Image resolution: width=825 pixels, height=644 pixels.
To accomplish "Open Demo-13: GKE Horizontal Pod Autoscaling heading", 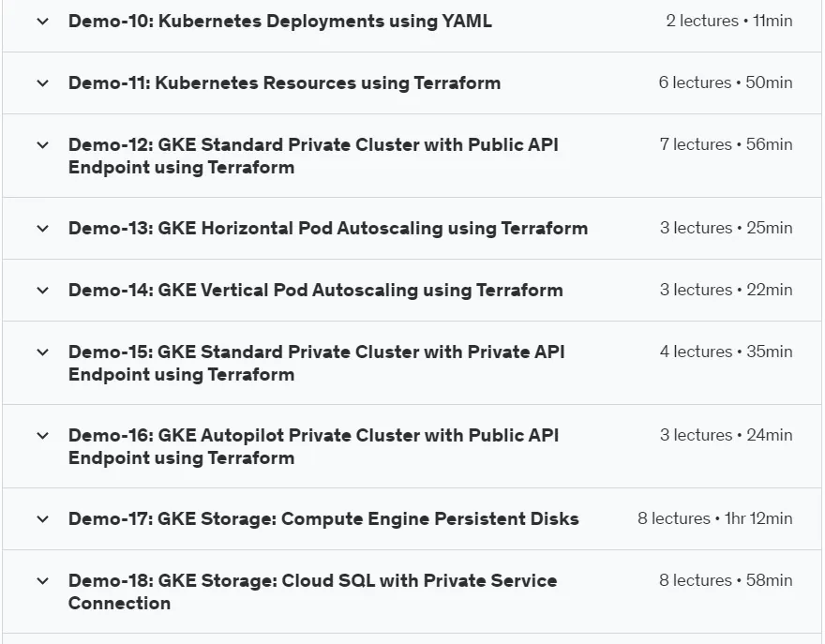I will point(328,229).
